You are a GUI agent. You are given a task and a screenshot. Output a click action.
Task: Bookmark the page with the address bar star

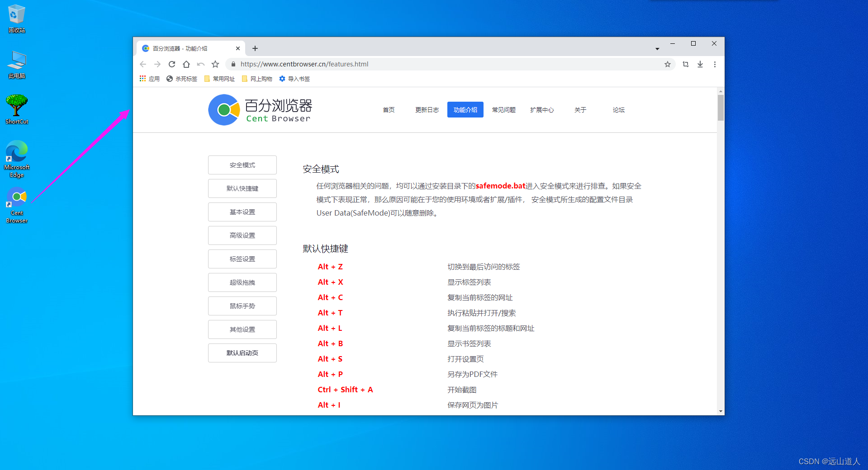(x=668, y=64)
